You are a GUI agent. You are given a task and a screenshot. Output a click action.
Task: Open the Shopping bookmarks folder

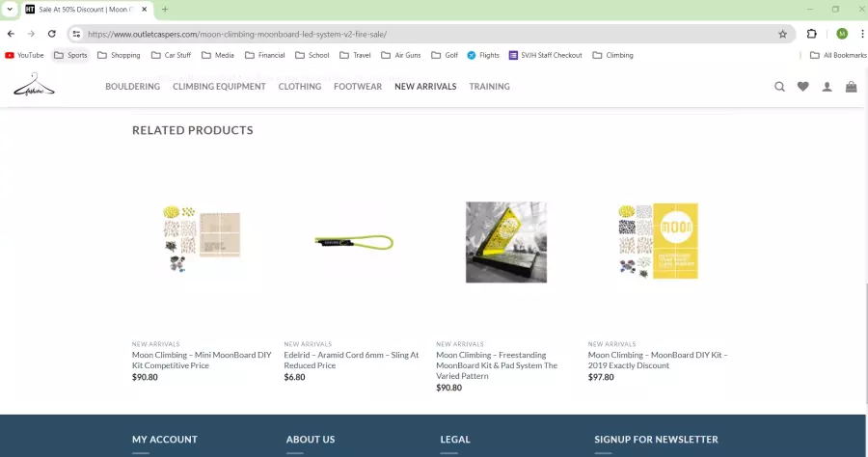click(x=119, y=55)
